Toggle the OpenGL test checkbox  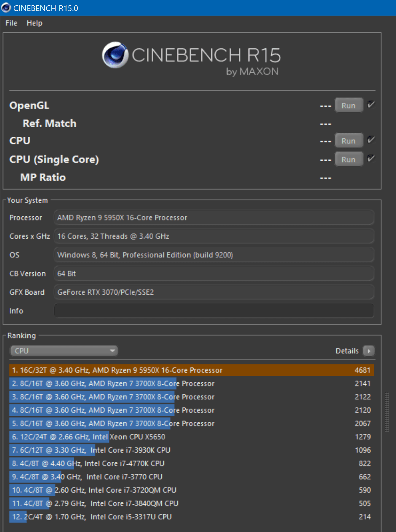pyautogui.click(x=371, y=105)
